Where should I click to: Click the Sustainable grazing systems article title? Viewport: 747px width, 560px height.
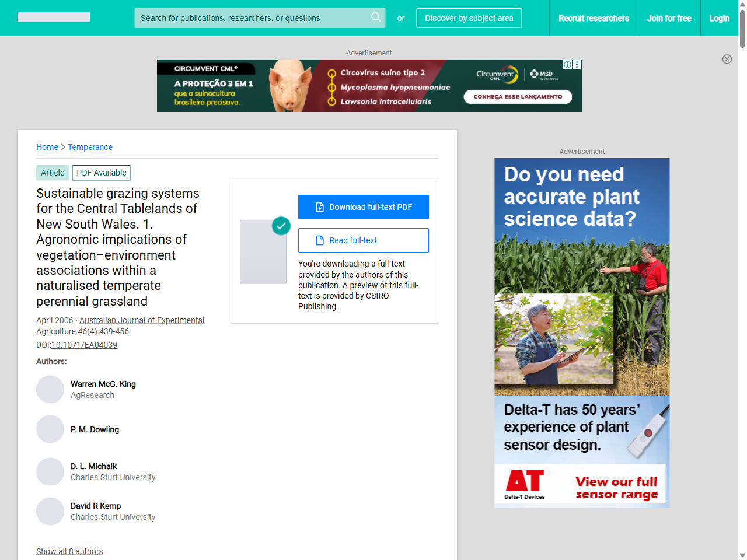118,247
